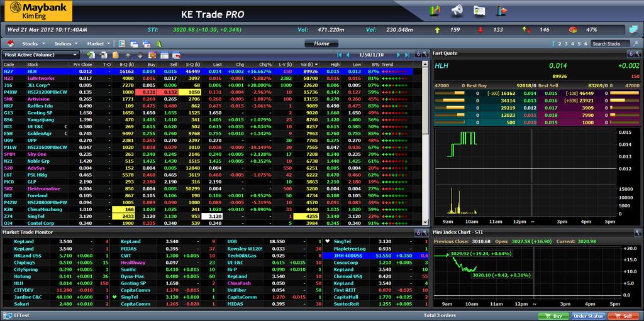Click the network monitors connection icon

pos(633,30)
